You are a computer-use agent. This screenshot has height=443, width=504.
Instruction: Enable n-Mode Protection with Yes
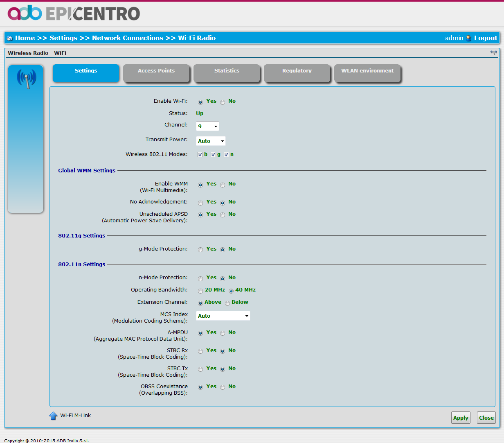click(200, 279)
